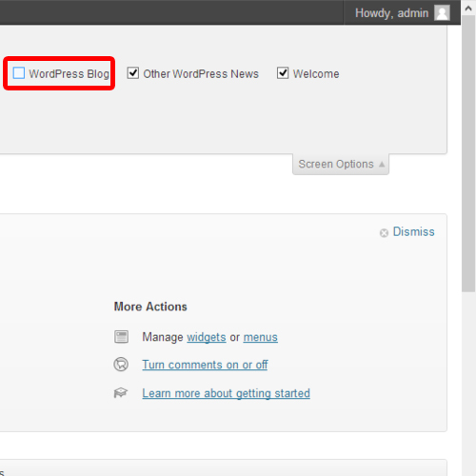Click the More Actions heading
476x476 pixels.
point(150,307)
